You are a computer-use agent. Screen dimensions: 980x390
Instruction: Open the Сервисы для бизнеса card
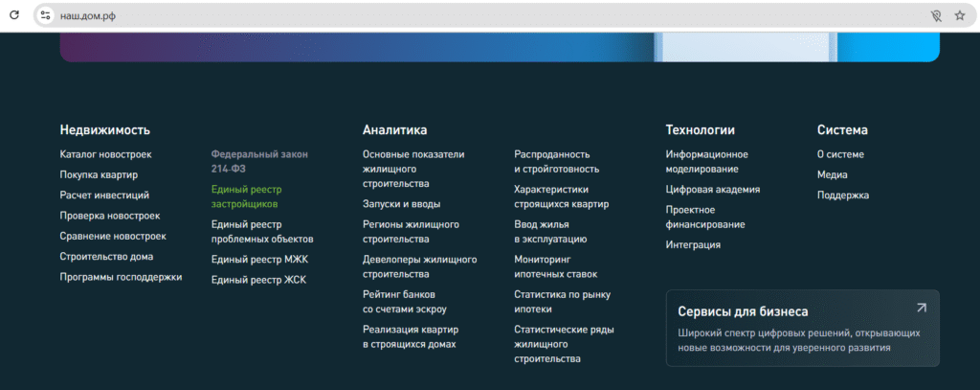(785, 329)
